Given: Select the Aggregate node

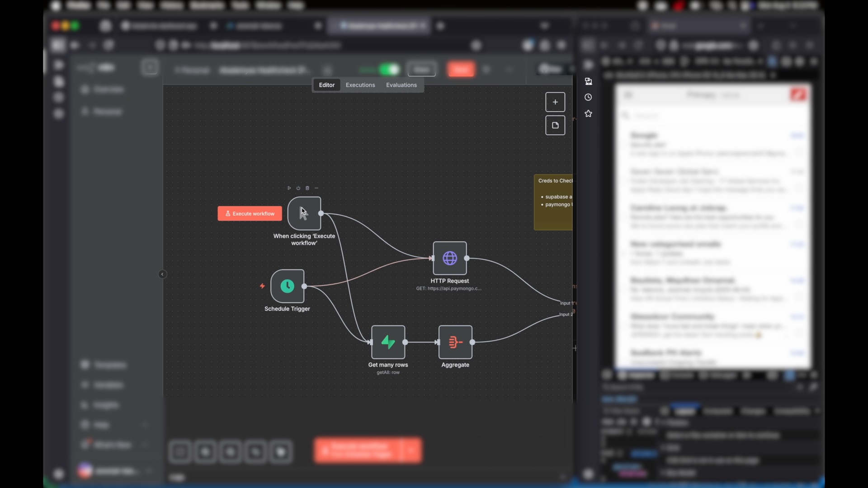Looking at the screenshot, I should pos(455,342).
